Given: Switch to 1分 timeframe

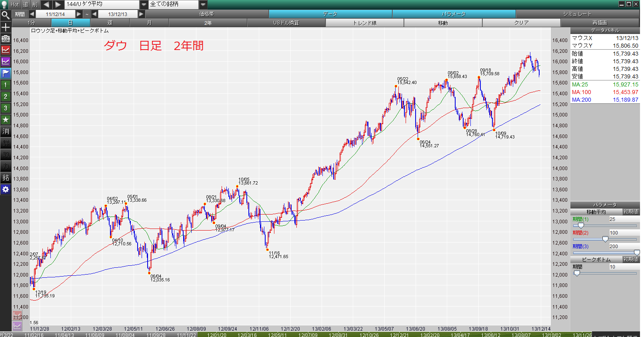Looking at the screenshot, I should click(32, 23).
